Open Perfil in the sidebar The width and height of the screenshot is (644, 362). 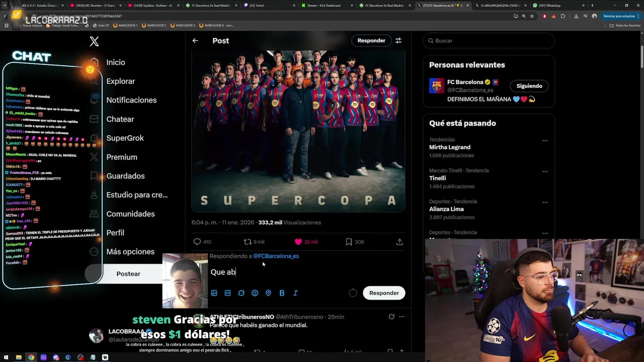[115, 233]
